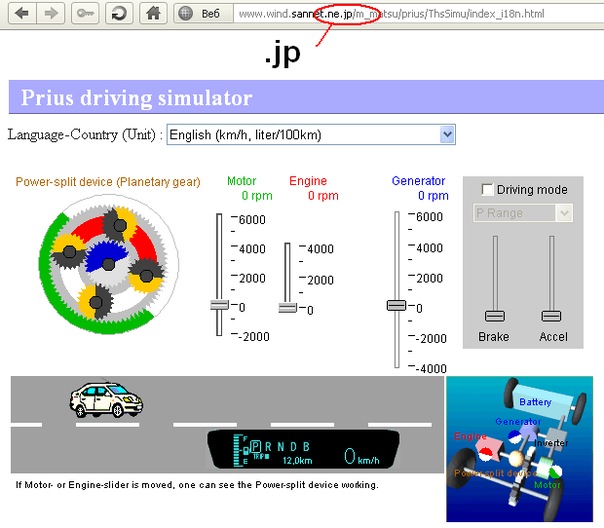
Task: Click the globe Веб badge in address bar
Action: tap(203, 14)
